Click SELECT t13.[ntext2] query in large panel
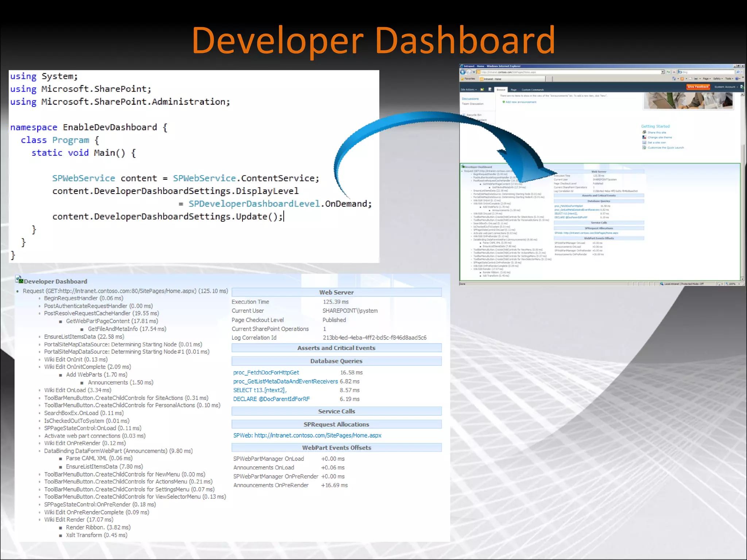The image size is (747, 560). (260, 390)
